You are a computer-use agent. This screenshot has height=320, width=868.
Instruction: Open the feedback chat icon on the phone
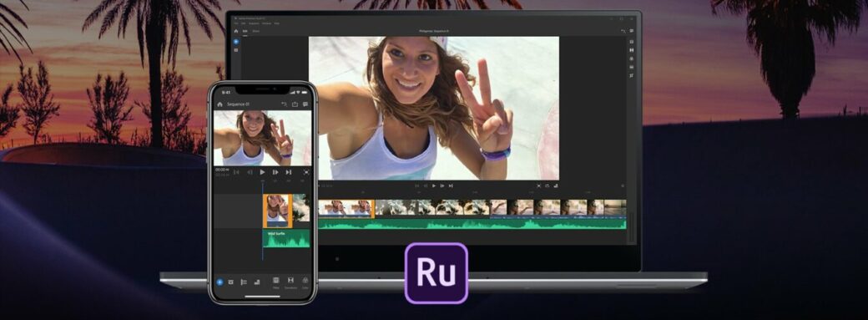[x=305, y=104]
